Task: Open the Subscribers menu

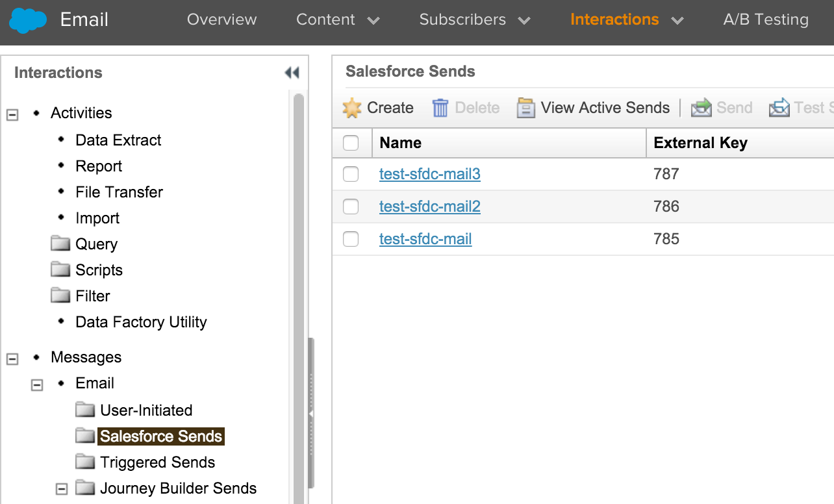Action: pos(462,19)
